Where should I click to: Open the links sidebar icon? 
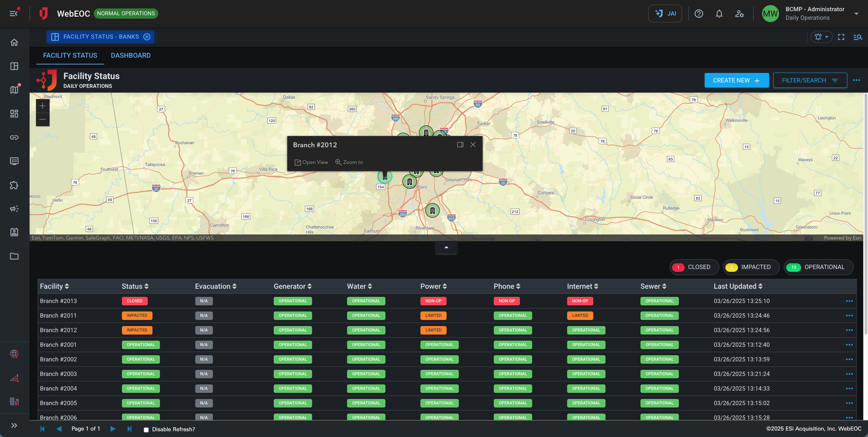pos(14,137)
